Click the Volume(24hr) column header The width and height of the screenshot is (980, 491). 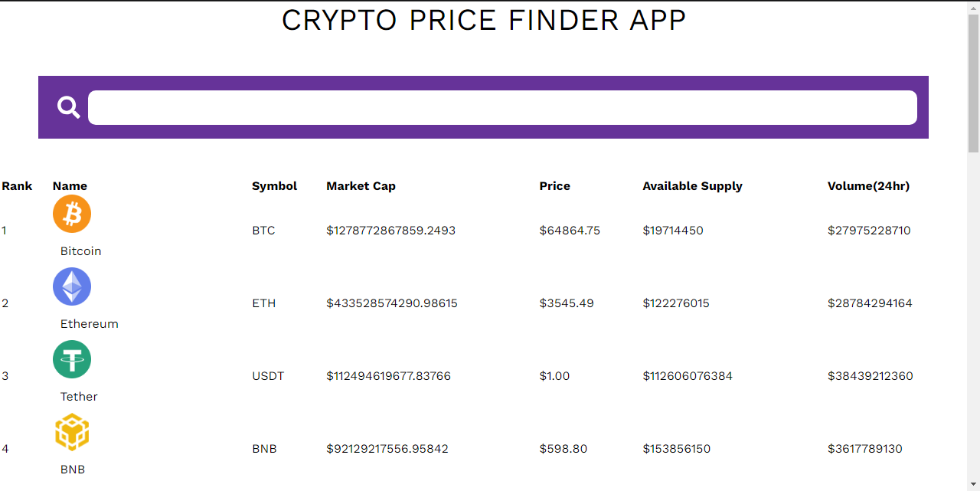click(x=868, y=186)
